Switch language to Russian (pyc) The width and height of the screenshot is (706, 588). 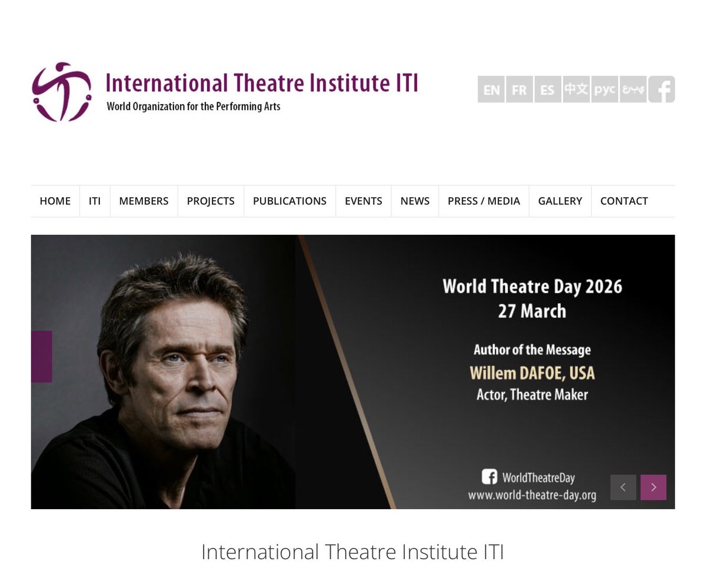(x=604, y=89)
